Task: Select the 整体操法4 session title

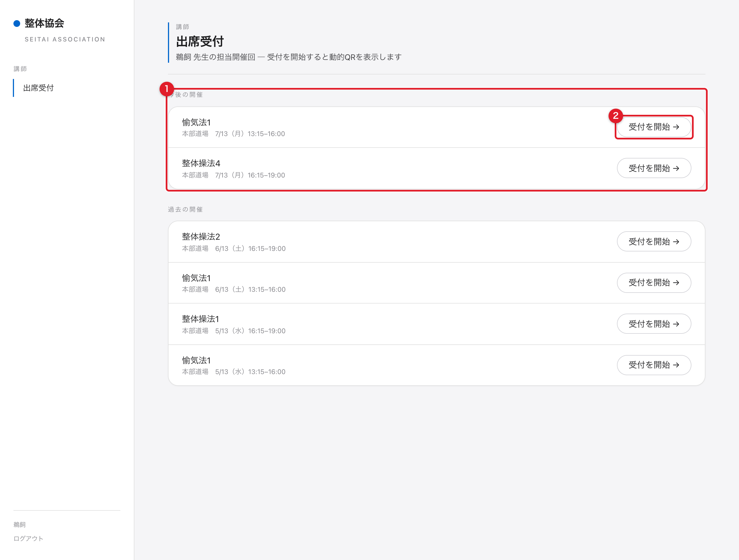Action: [x=201, y=163]
